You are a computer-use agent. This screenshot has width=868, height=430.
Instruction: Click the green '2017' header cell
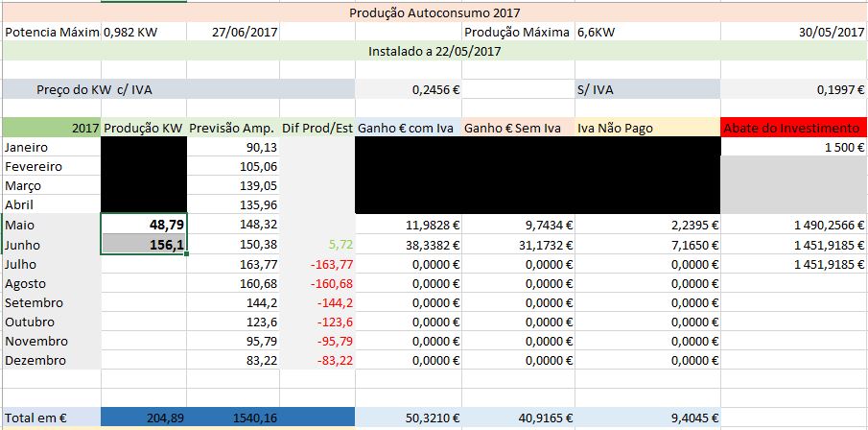[x=52, y=128]
